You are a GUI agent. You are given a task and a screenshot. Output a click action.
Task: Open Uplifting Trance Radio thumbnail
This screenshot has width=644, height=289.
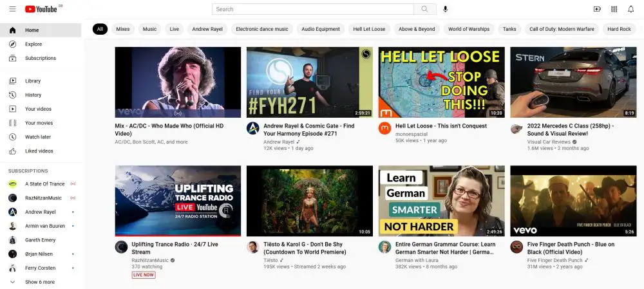click(178, 201)
